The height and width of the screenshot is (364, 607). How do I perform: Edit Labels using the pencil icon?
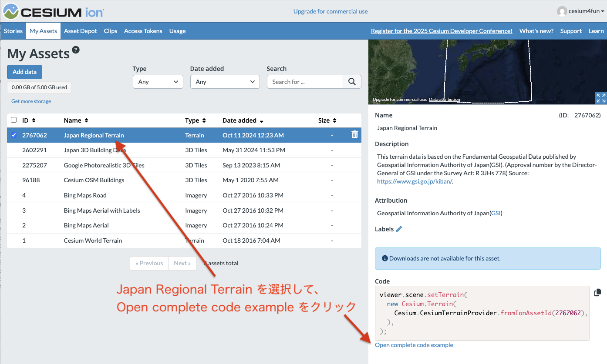point(400,229)
